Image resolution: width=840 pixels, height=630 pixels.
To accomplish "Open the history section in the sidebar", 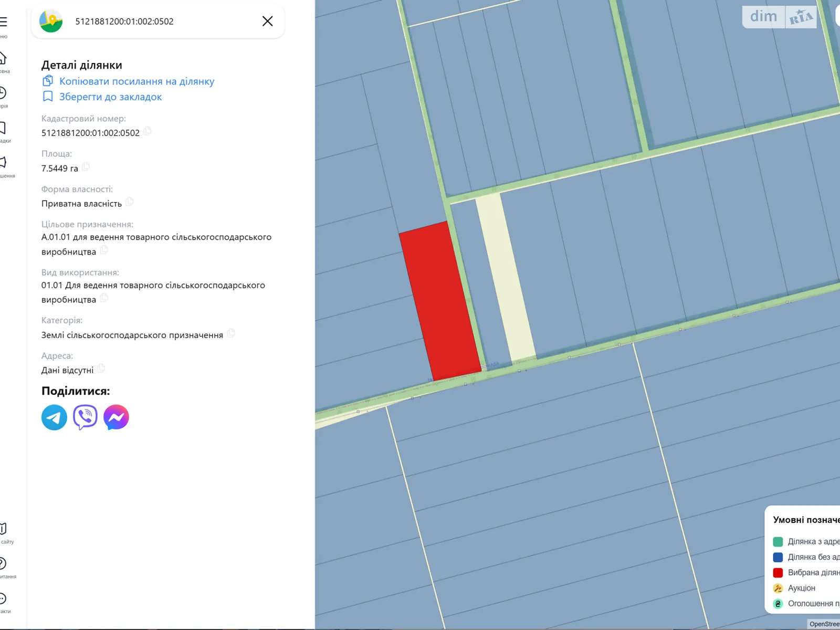I will click(3, 93).
